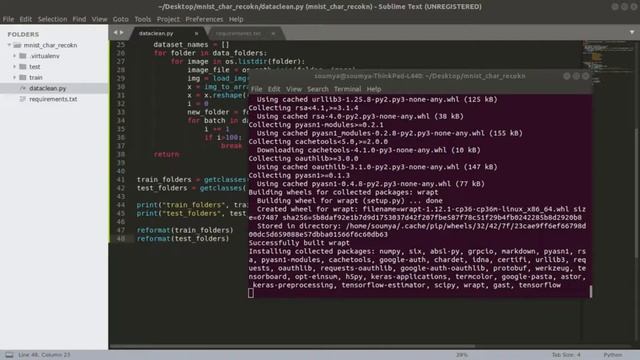Viewport: 640px width, 360px height.
Task: Open the Goto menu
Action: pyautogui.click(x=120, y=19)
